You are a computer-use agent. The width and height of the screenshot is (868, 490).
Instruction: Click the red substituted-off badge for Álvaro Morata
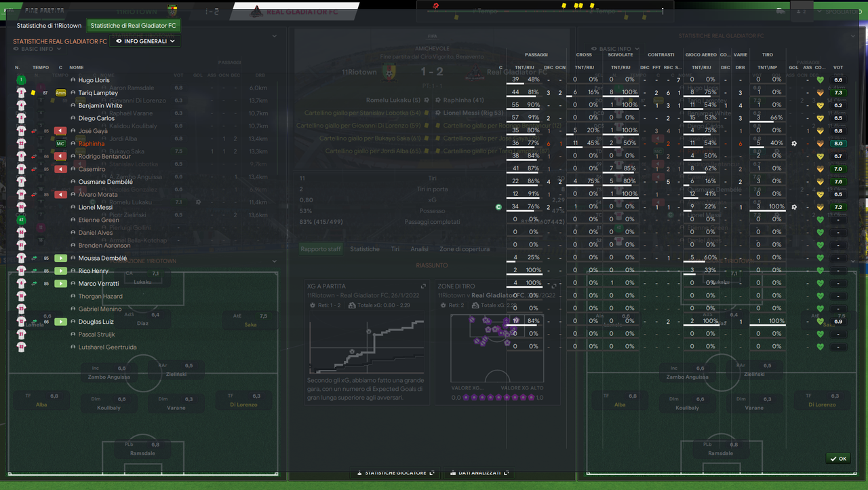(60, 195)
